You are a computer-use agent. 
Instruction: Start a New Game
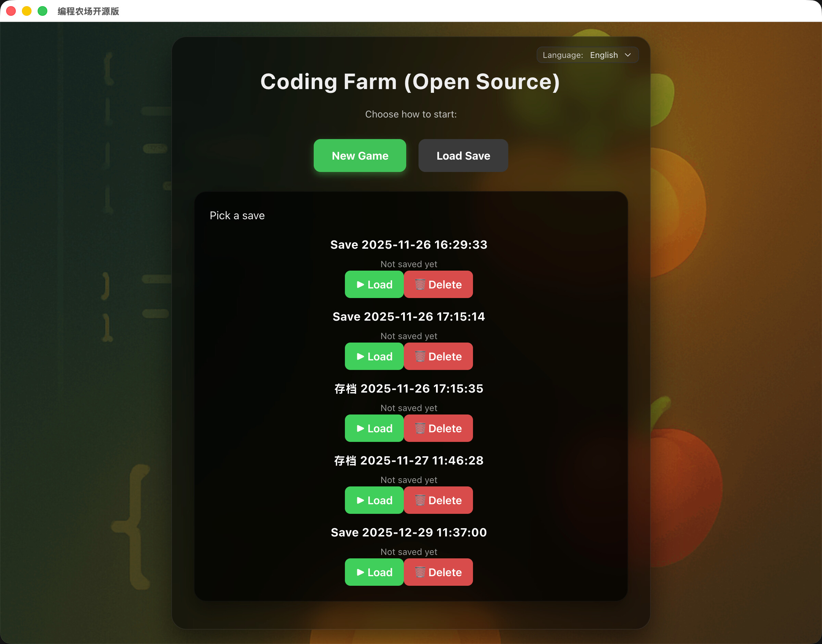(360, 155)
